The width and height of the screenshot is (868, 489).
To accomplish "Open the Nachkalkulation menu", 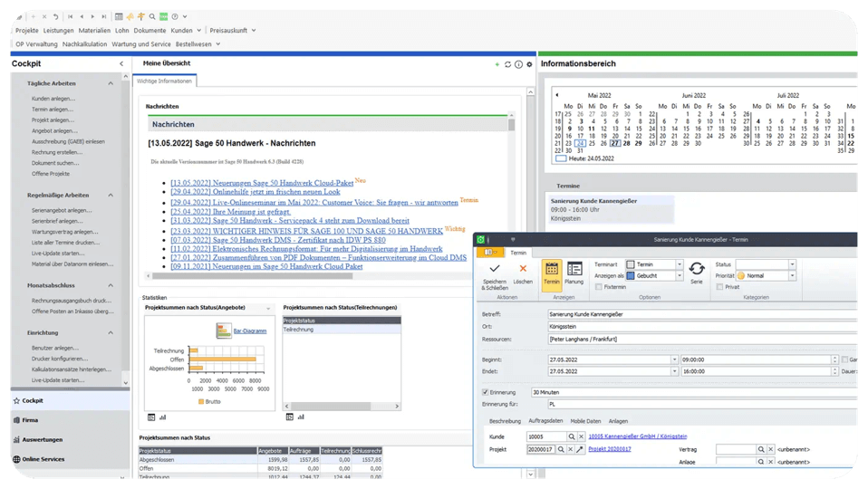I will (84, 44).
